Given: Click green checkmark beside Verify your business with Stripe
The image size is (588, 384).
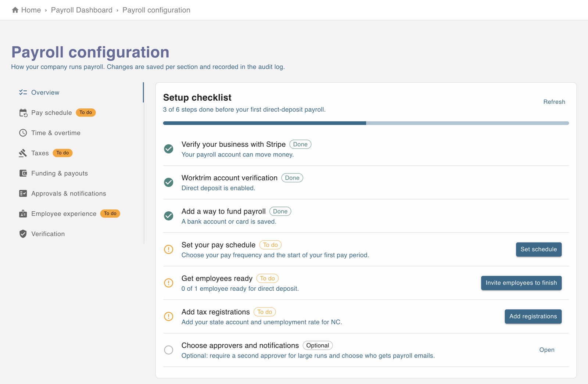Looking at the screenshot, I should (x=169, y=149).
